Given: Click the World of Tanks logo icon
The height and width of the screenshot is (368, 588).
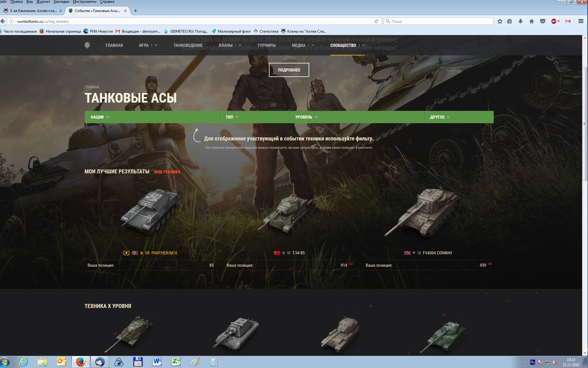Looking at the screenshot, I should point(87,45).
